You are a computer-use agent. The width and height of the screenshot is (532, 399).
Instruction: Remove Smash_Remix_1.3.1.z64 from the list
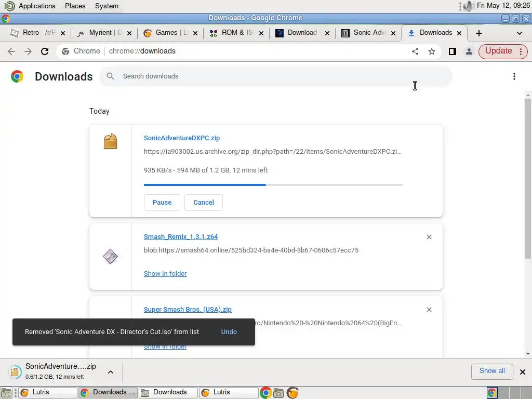429,237
